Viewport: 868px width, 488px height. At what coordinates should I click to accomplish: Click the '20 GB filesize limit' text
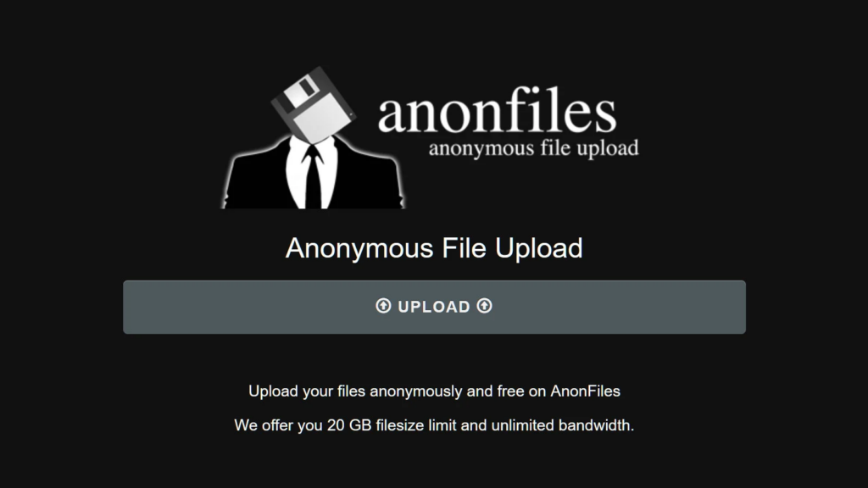(392, 425)
